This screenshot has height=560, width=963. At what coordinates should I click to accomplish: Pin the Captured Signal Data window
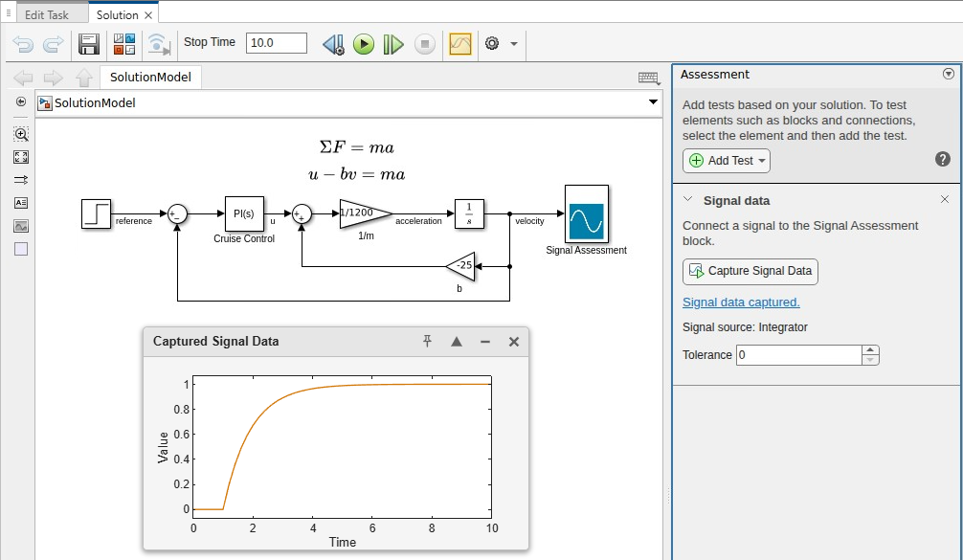[x=427, y=341]
